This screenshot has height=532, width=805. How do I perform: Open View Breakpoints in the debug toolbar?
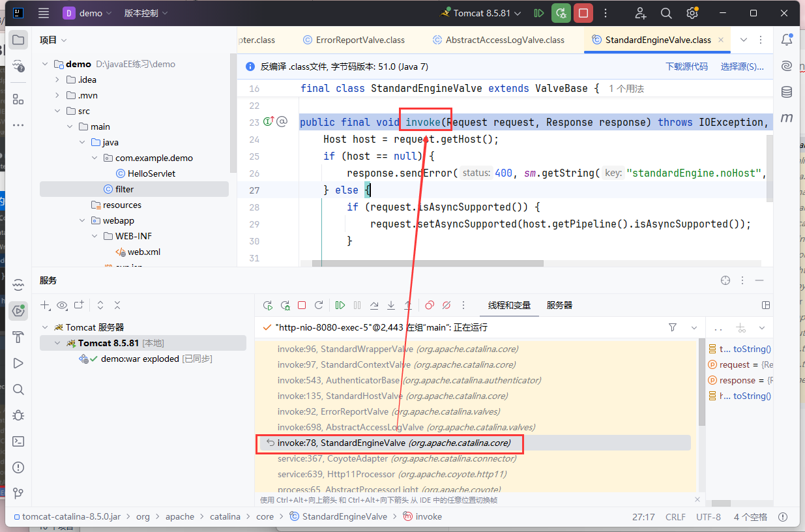point(430,305)
